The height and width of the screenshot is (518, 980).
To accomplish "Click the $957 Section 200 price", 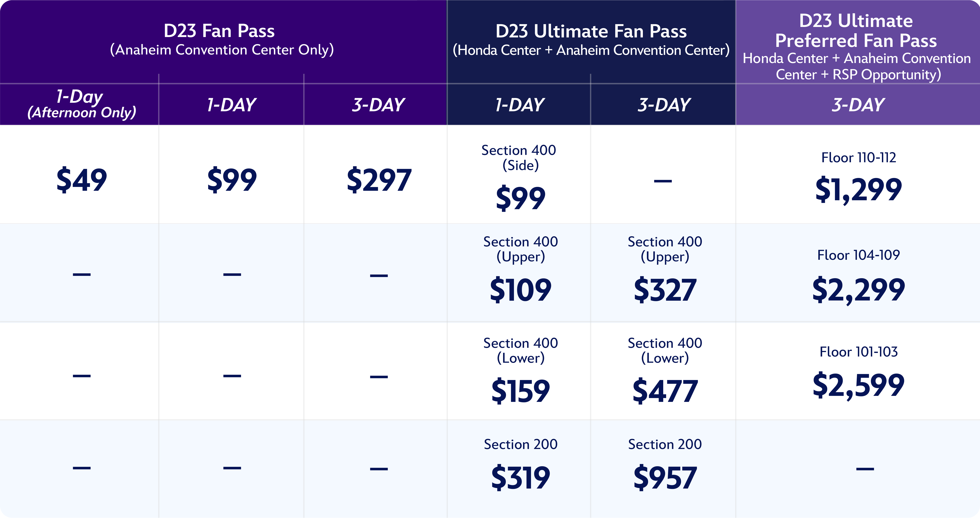I will 665,478.
